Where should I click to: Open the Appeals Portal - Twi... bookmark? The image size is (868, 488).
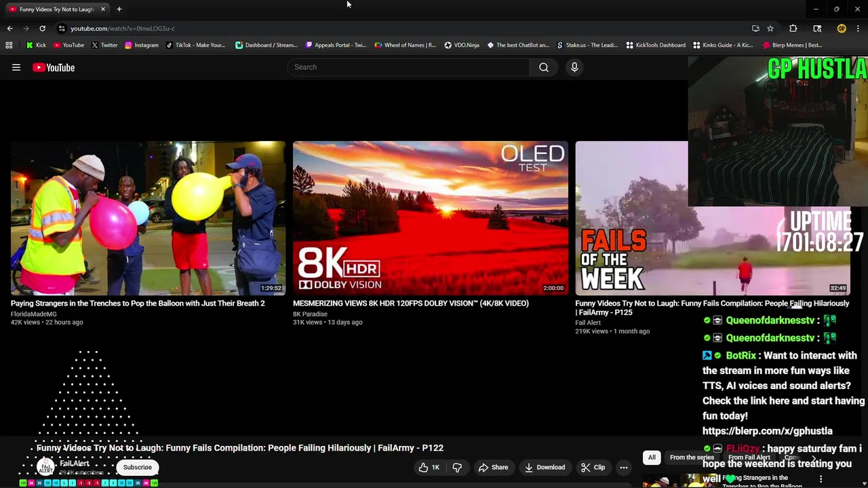click(336, 45)
